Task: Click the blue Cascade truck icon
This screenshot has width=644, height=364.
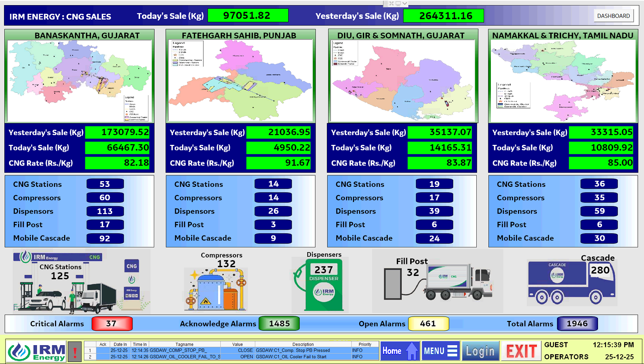Action: click(571, 283)
